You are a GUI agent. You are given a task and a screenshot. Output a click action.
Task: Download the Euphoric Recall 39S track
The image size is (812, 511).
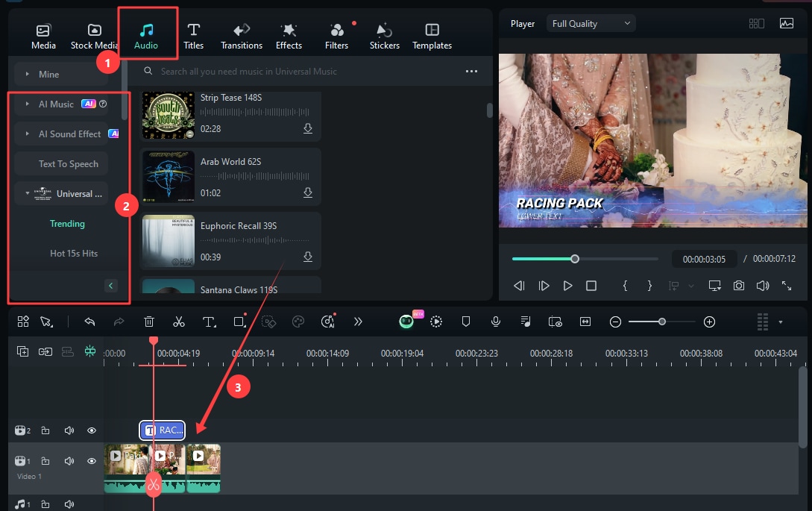click(308, 257)
